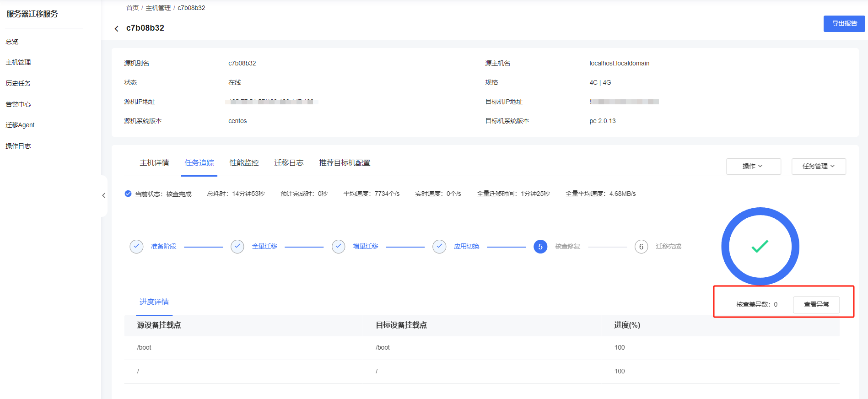Open 操作日志 in the sidebar
This screenshot has width=868, height=399.
(18, 146)
